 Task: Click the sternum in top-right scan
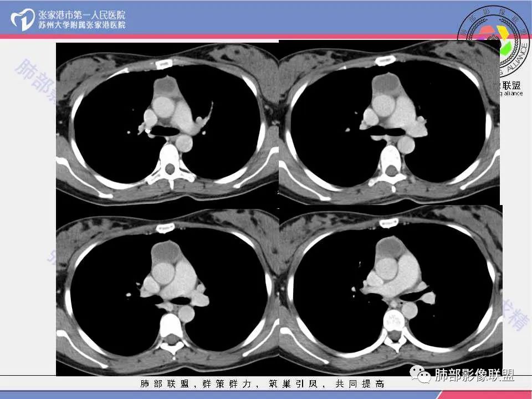[385, 61]
